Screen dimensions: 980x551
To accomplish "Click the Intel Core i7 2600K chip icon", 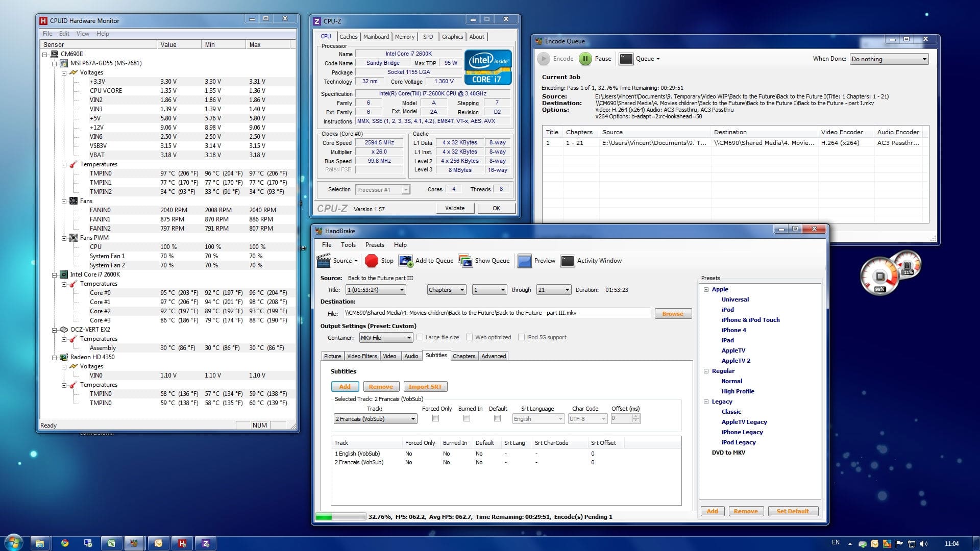I will pyautogui.click(x=64, y=274).
